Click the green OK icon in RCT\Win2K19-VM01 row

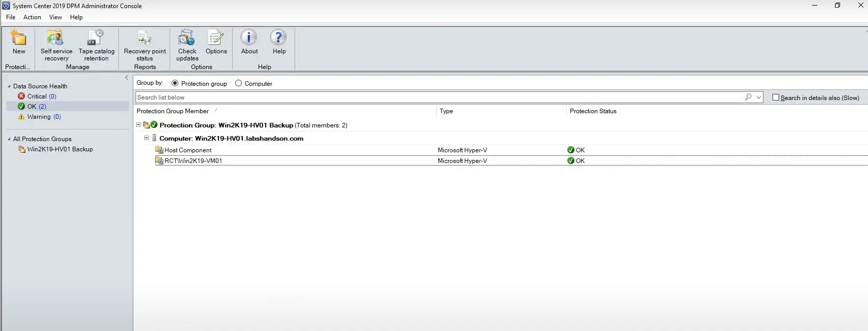coord(571,160)
